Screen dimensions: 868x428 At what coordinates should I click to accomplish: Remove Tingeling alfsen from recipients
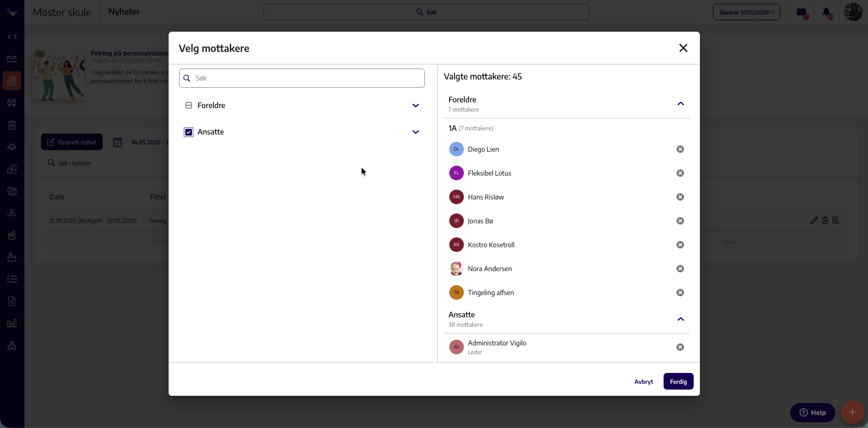pyautogui.click(x=680, y=292)
